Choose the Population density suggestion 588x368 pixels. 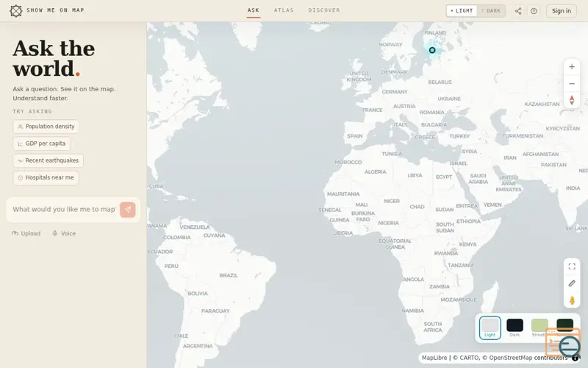point(46,127)
